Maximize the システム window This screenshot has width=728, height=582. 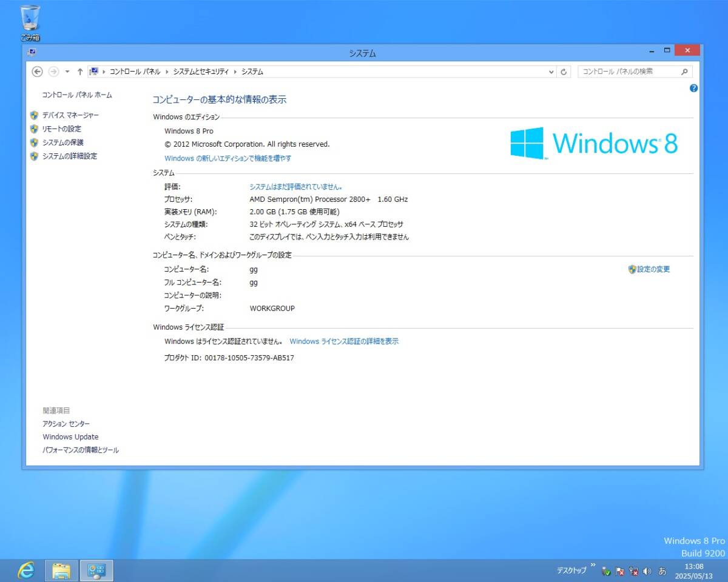667,51
